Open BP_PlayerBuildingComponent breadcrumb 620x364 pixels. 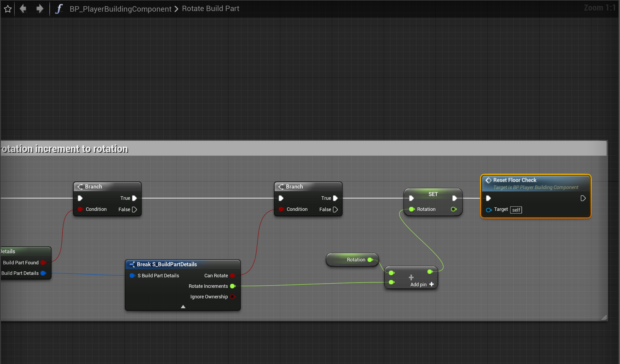click(120, 9)
